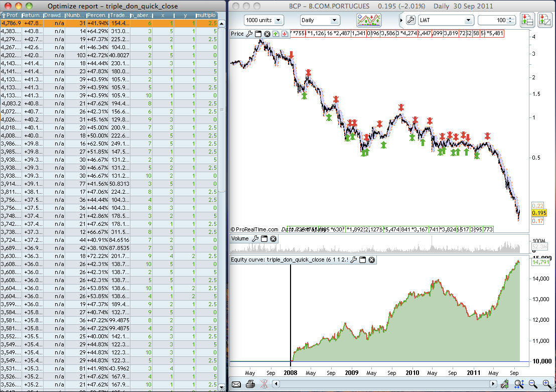556x392 pixels.
Task: Click the 2009 label on the time axis
Action: [351, 373]
